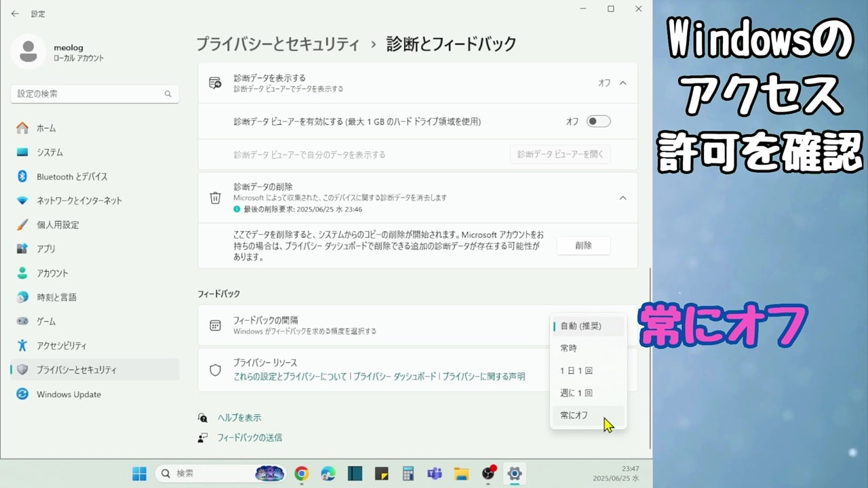The height and width of the screenshot is (488, 868).
Task: Open the recorder app with red dot
Action: [x=488, y=473]
